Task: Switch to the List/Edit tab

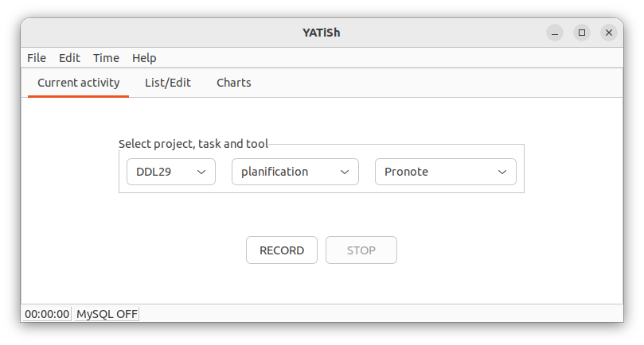Action: 168,83
